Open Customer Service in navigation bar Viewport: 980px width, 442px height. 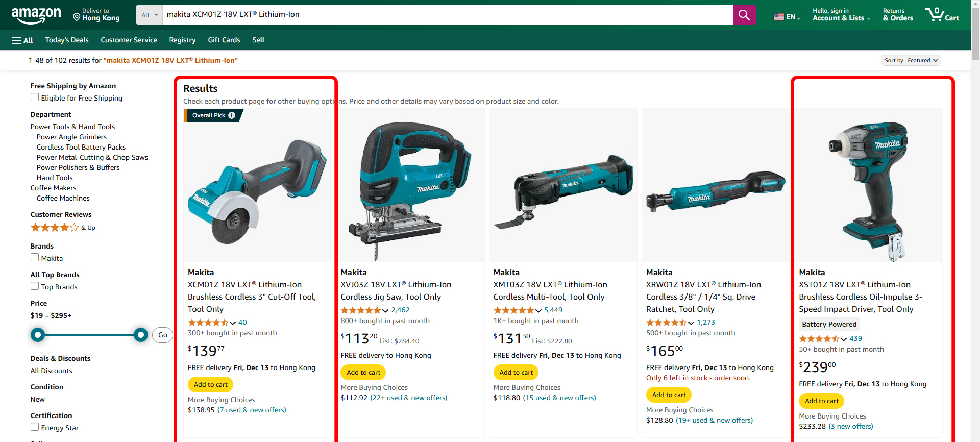coord(129,40)
